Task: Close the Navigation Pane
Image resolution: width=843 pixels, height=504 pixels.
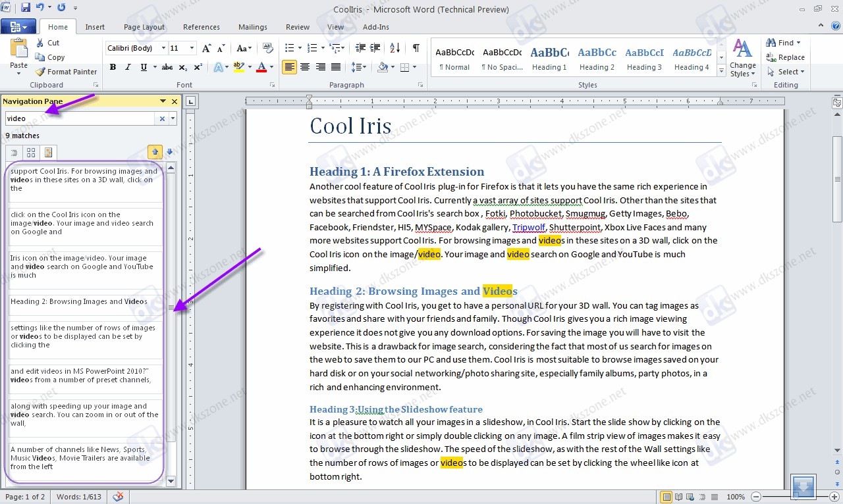Action: tap(175, 101)
